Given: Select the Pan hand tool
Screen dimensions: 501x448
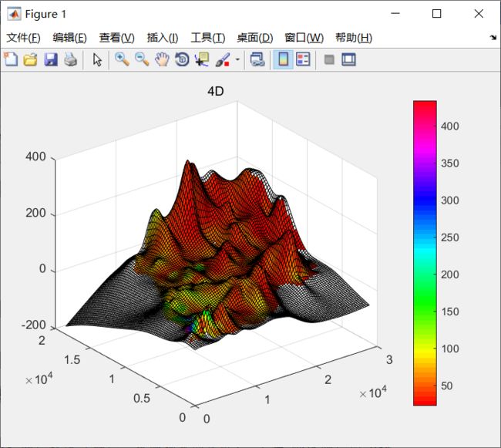Looking at the screenshot, I should pos(162,59).
